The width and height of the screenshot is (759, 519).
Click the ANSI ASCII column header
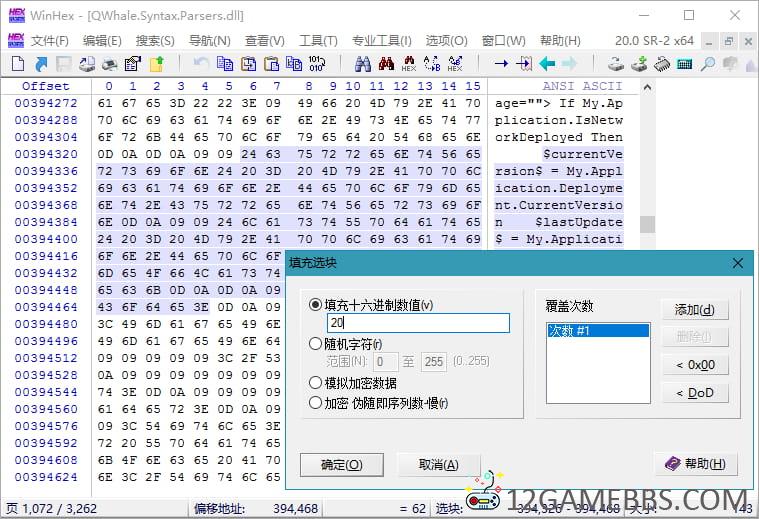click(x=582, y=86)
